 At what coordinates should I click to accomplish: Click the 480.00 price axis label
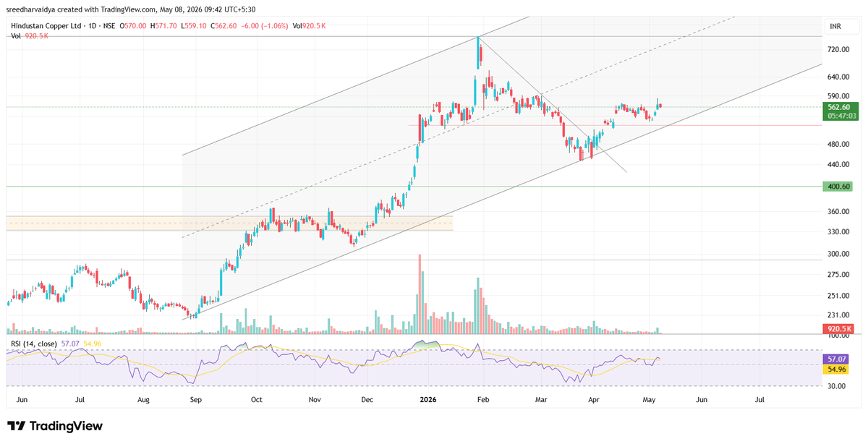[838, 145]
